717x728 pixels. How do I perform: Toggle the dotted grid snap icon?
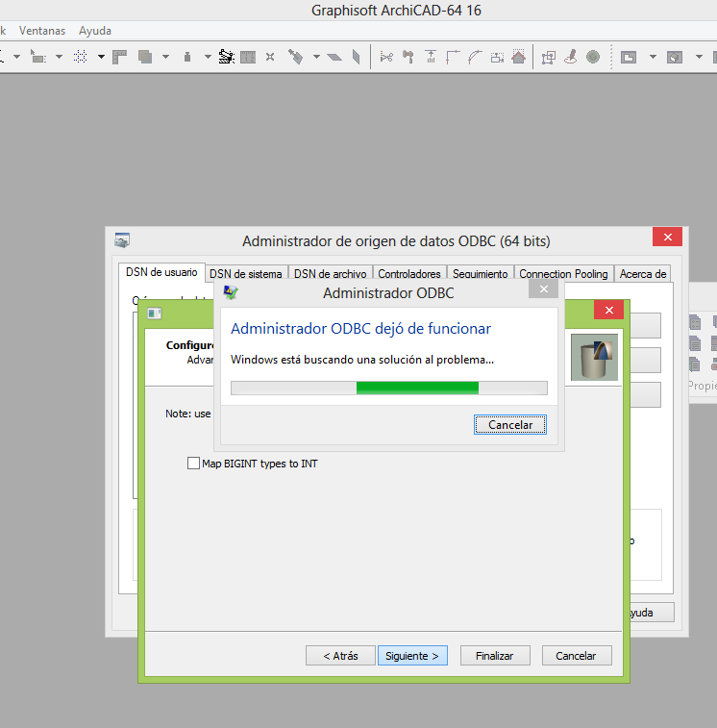point(81,57)
